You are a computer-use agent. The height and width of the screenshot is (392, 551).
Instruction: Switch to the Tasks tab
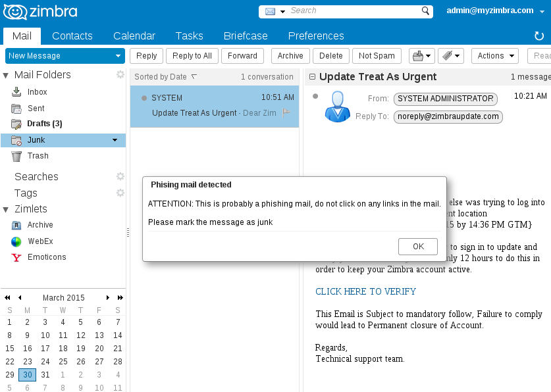(x=190, y=36)
